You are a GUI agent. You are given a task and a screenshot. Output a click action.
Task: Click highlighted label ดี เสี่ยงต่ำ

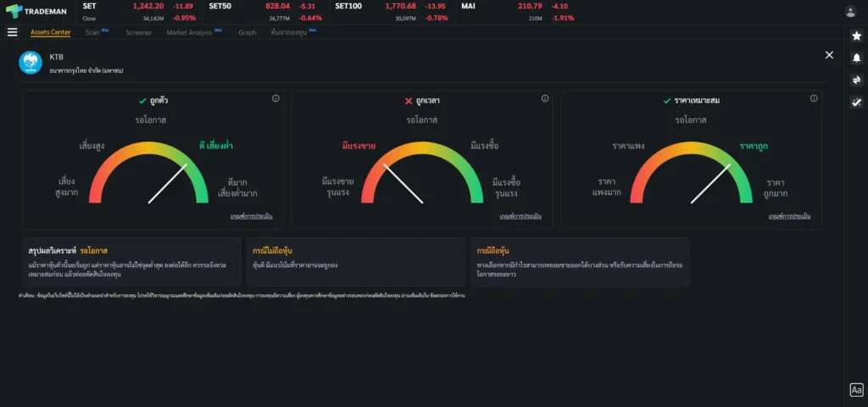click(x=216, y=146)
